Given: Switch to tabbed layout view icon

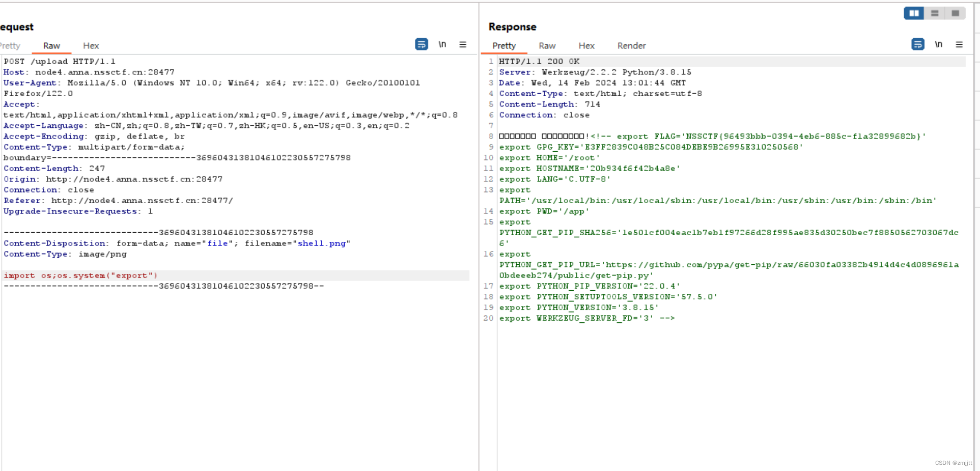Looking at the screenshot, I should click(955, 13).
